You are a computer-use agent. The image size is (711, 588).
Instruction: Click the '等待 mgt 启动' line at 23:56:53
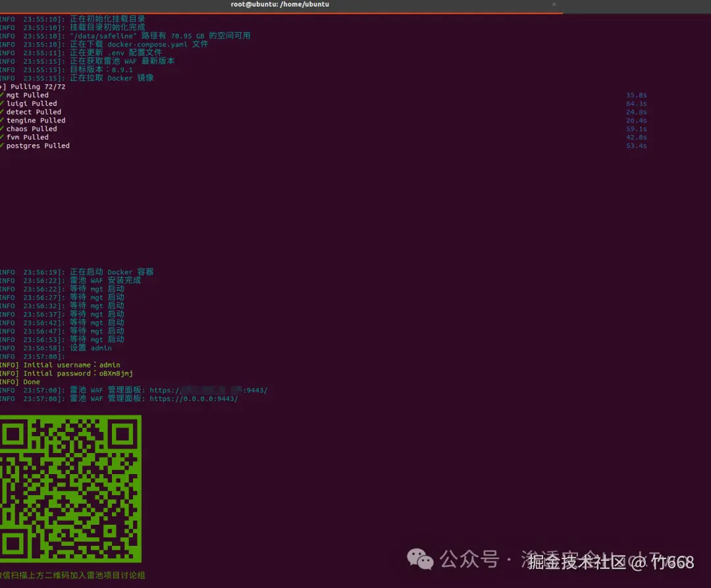[x=97, y=340]
